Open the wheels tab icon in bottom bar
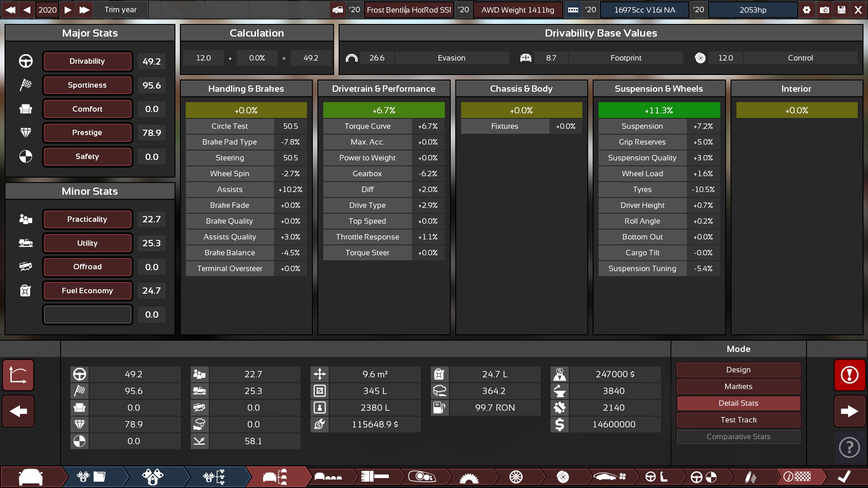The image size is (868, 488). click(x=516, y=477)
